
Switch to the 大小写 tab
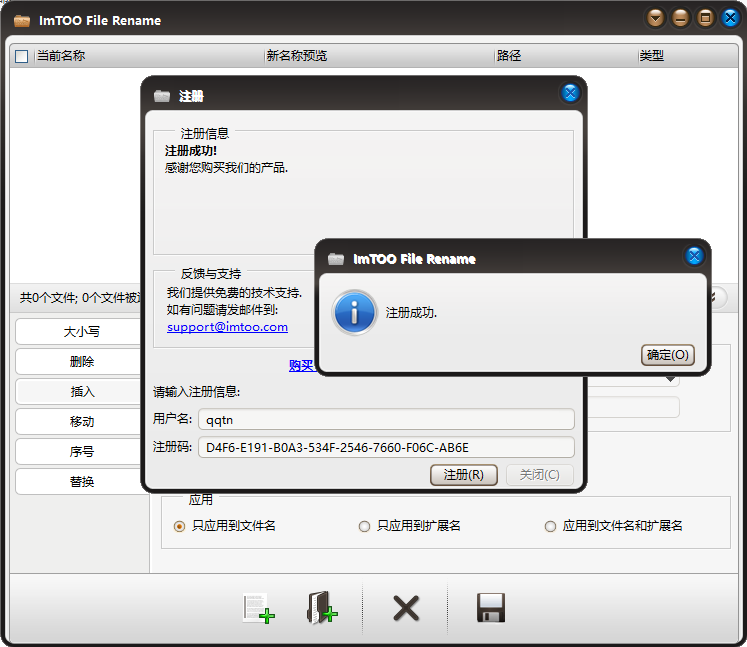[82, 331]
